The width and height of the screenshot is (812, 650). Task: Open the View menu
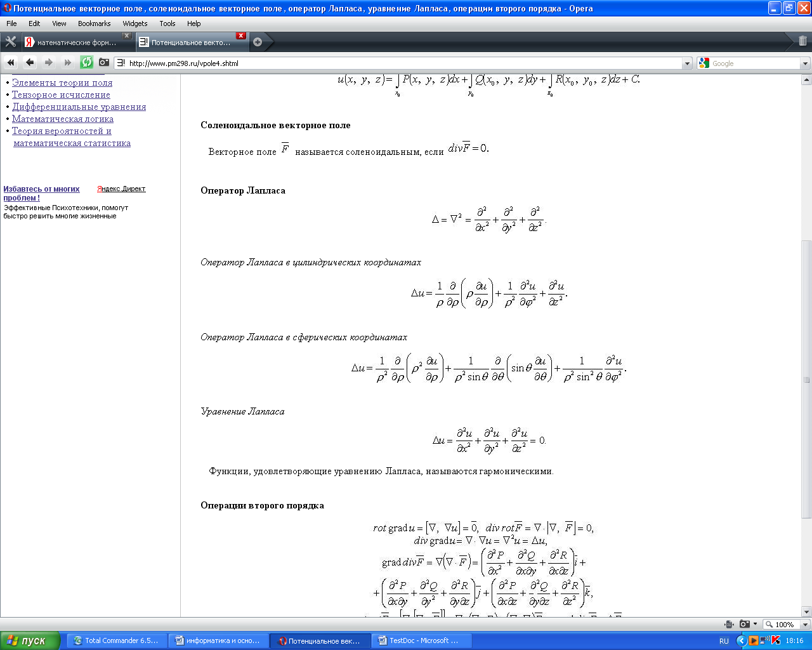click(59, 23)
